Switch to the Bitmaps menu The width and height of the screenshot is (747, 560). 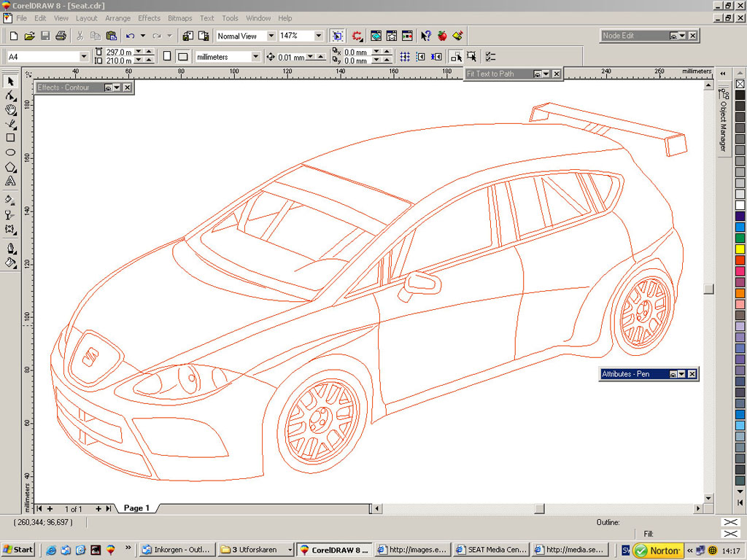[x=179, y=17]
